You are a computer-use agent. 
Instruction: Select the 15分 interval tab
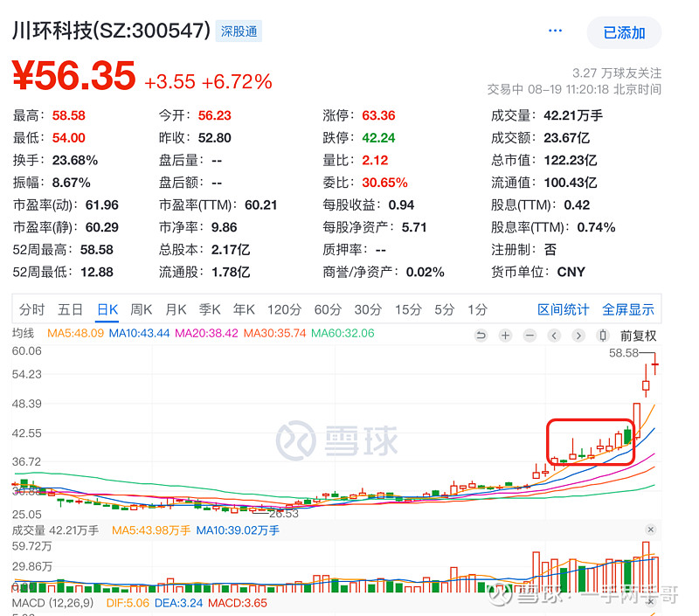tap(408, 309)
